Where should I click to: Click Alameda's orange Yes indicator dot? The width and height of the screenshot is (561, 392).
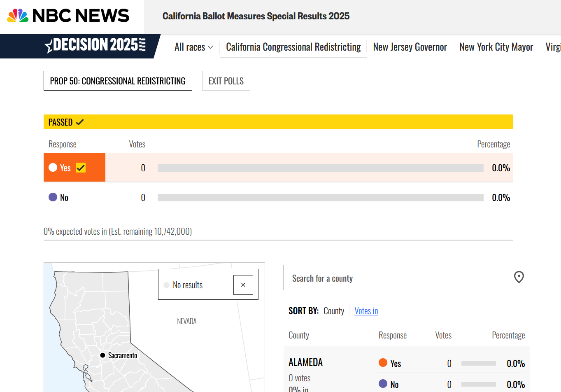coord(383,362)
